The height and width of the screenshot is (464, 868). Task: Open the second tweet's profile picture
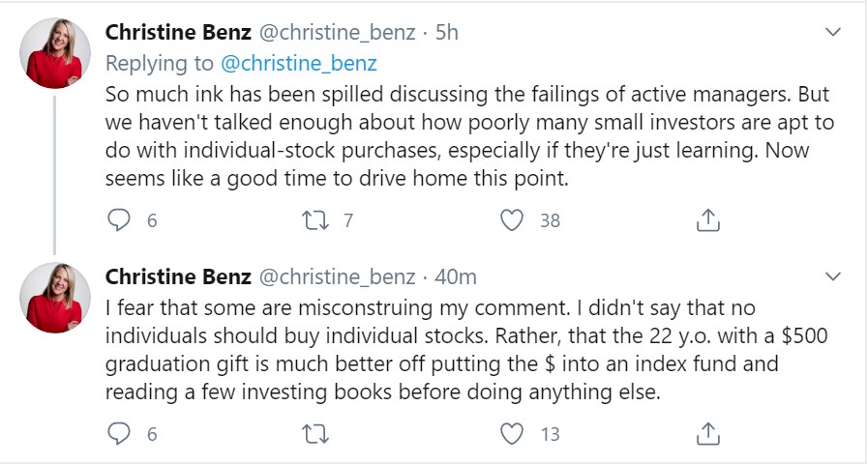[55, 299]
